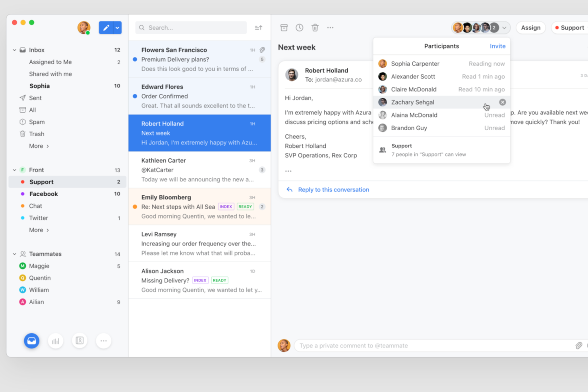
Task: Collapse the Inbox section
Action: 14,50
